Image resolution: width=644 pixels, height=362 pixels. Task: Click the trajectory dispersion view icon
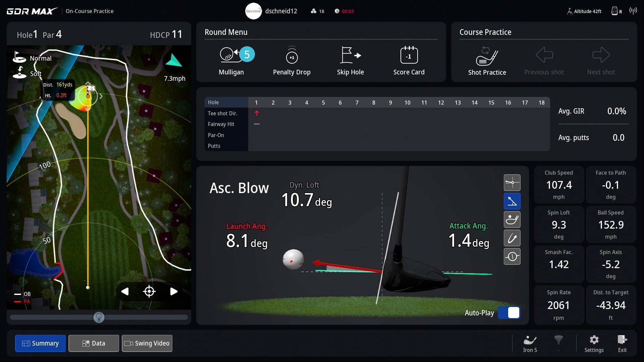512,183
